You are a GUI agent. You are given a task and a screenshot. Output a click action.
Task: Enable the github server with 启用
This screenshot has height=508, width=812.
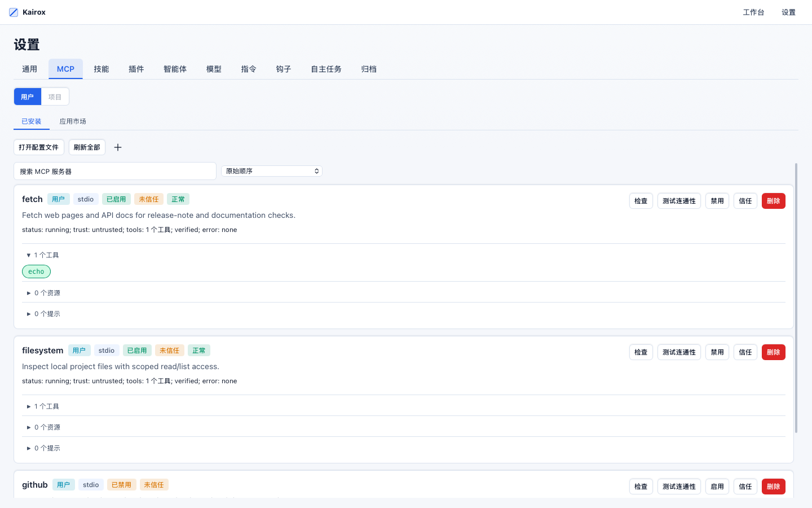coord(717,487)
